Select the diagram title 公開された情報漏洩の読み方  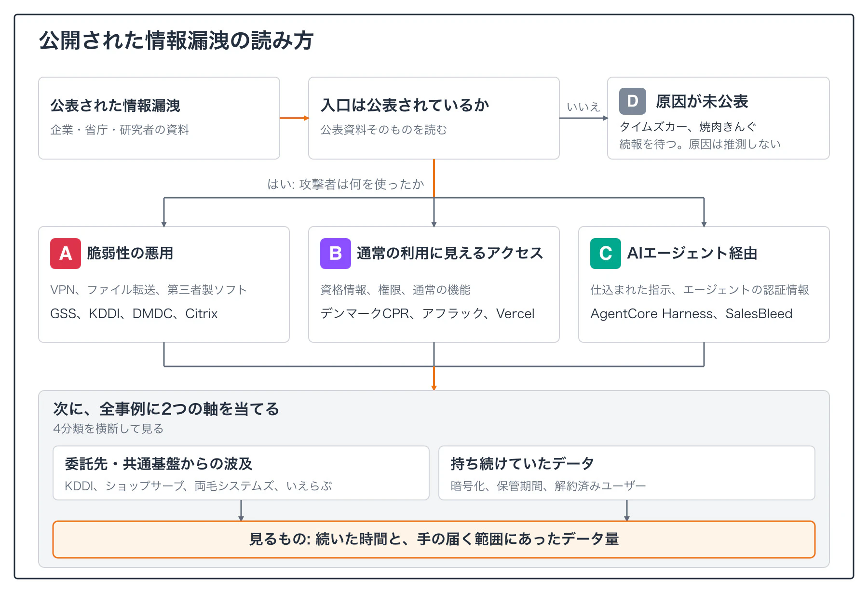click(x=176, y=40)
